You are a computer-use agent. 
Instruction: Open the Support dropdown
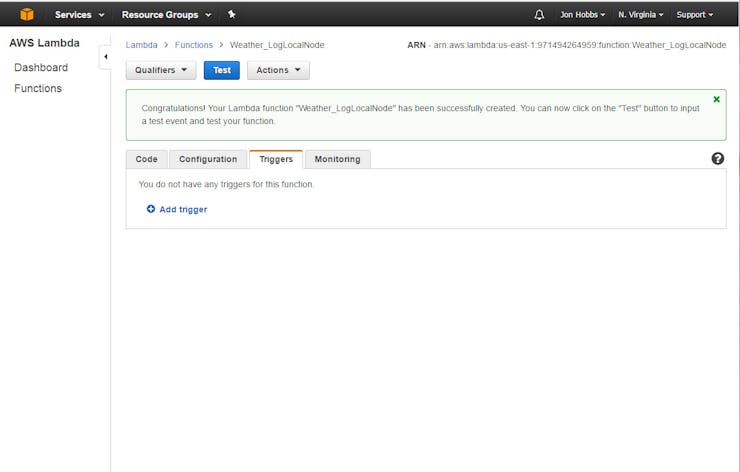694,15
